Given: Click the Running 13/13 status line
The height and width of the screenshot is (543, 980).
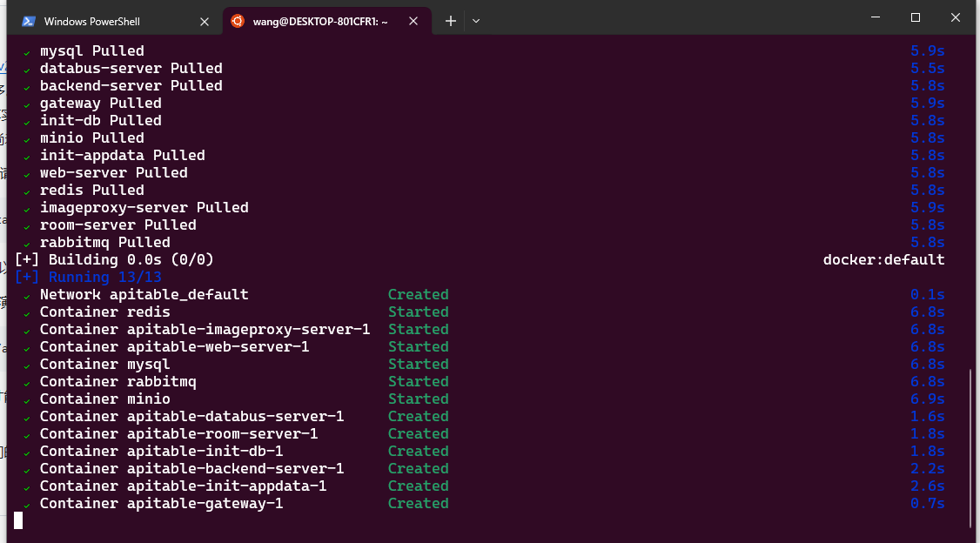Looking at the screenshot, I should point(88,277).
